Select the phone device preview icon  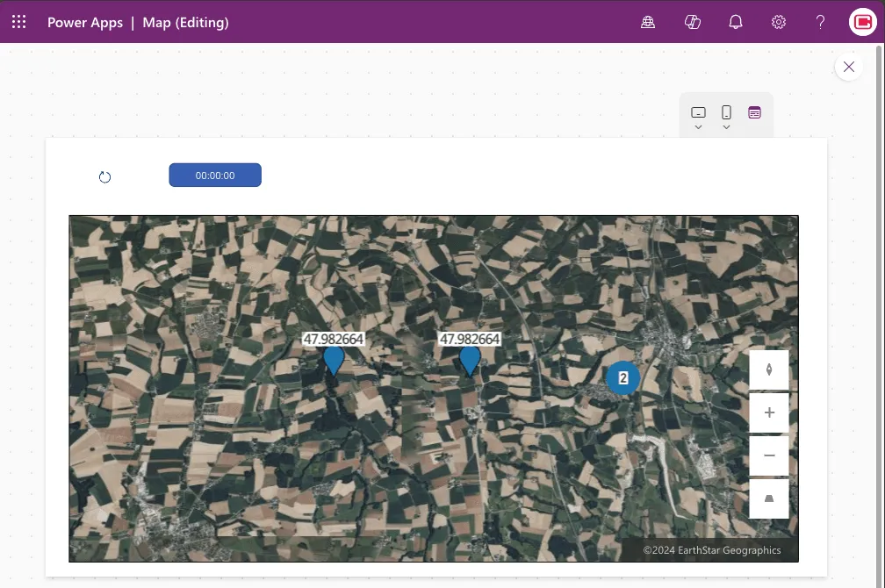726,112
